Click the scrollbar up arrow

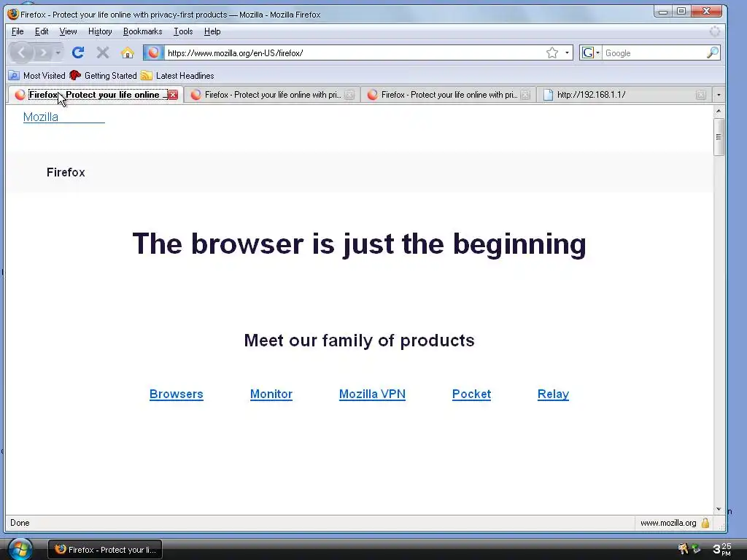719,111
